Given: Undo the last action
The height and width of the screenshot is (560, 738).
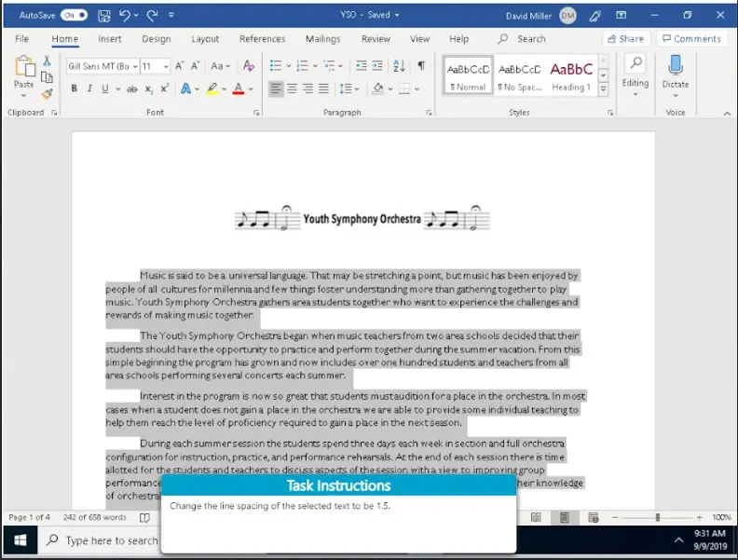Looking at the screenshot, I should pos(125,16).
